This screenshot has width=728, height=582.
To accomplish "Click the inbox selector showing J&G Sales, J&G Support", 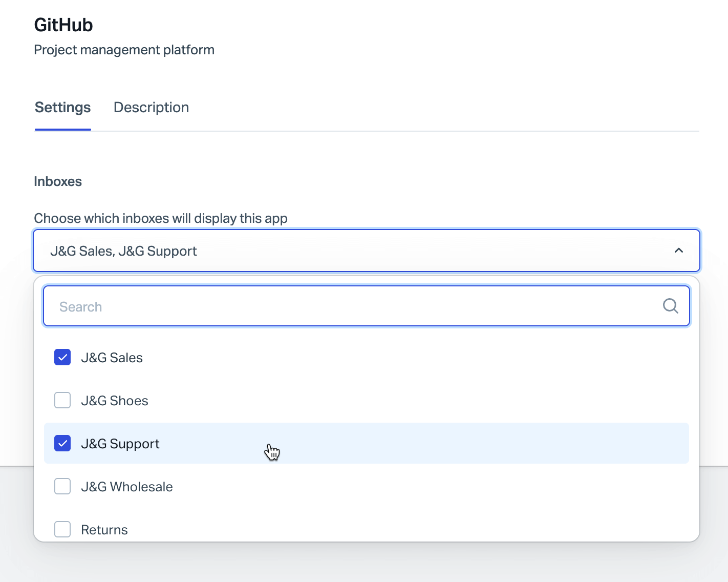I will pyautogui.click(x=358, y=251).
